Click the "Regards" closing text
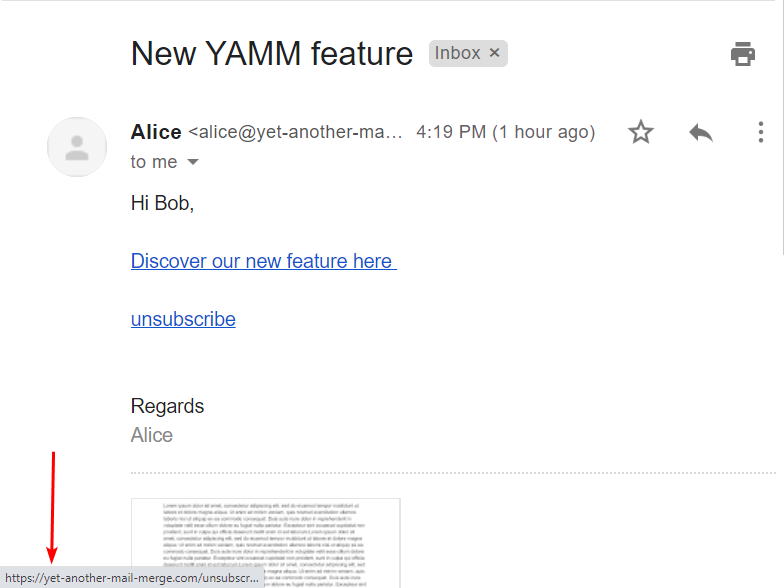Viewport: 784px width, 588px height. (x=167, y=406)
